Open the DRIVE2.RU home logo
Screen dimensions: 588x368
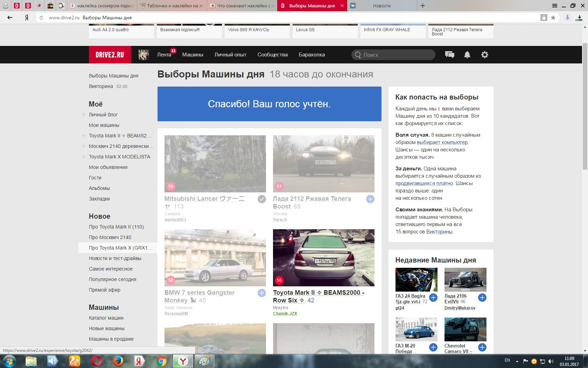[x=110, y=55]
